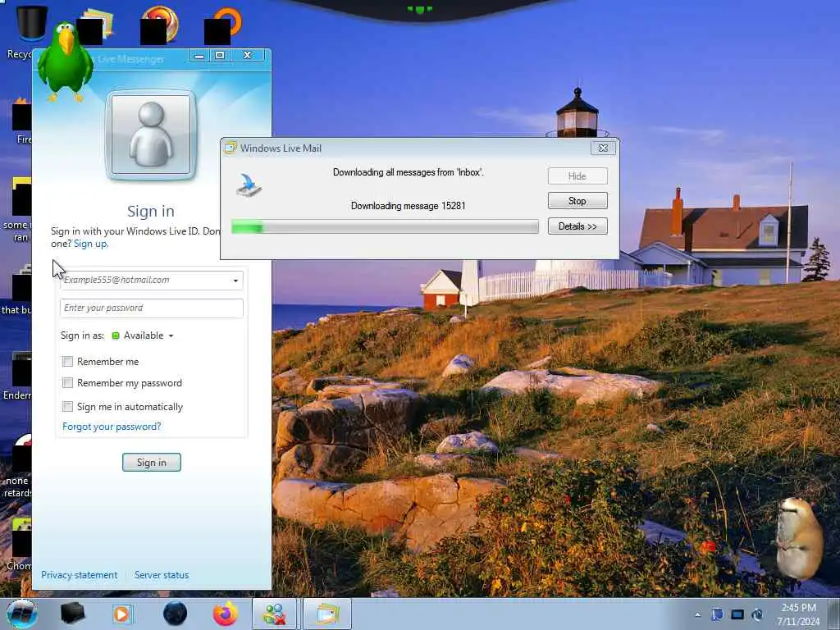Minimize the Windows Live Messenger window
This screenshot has height=630, width=840.
(199, 55)
